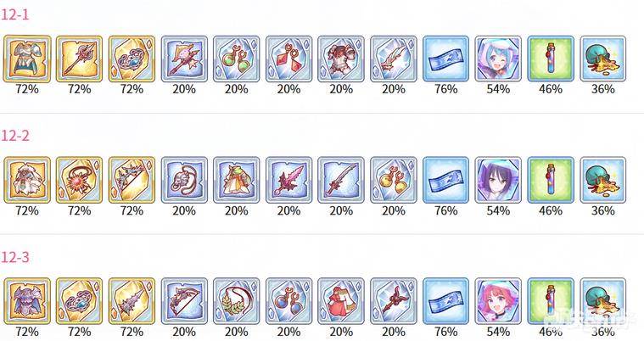Click the gold coin sack in 12-2
The width and height of the screenshot is (644, 341).
(x=603, y=180)
